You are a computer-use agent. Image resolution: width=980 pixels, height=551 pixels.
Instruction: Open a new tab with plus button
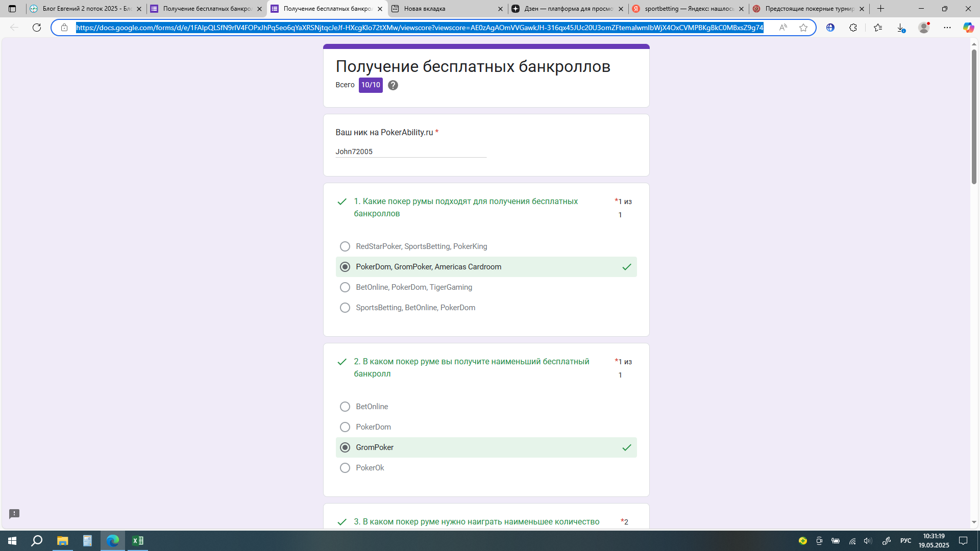click(x=881, y=9)
